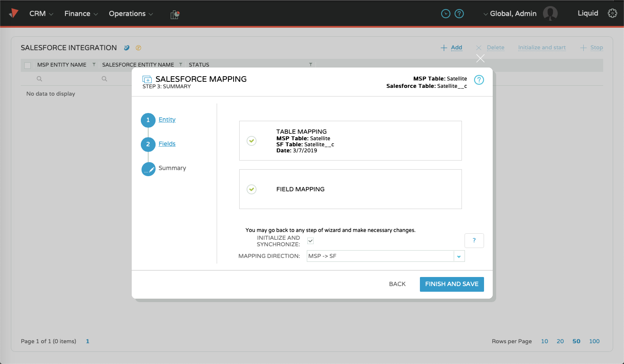624x364 pixels.
Task: Go to the Fields wizard step
Action: (167, 144)
